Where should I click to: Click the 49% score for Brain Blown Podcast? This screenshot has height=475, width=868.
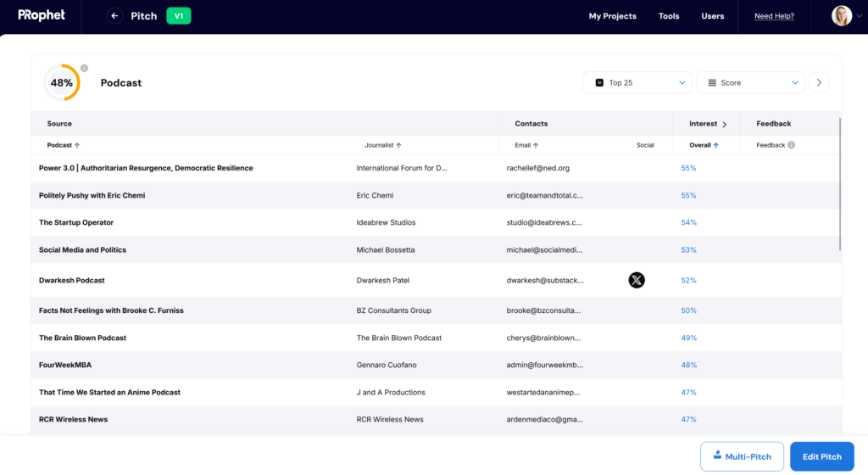pos(688,338)
